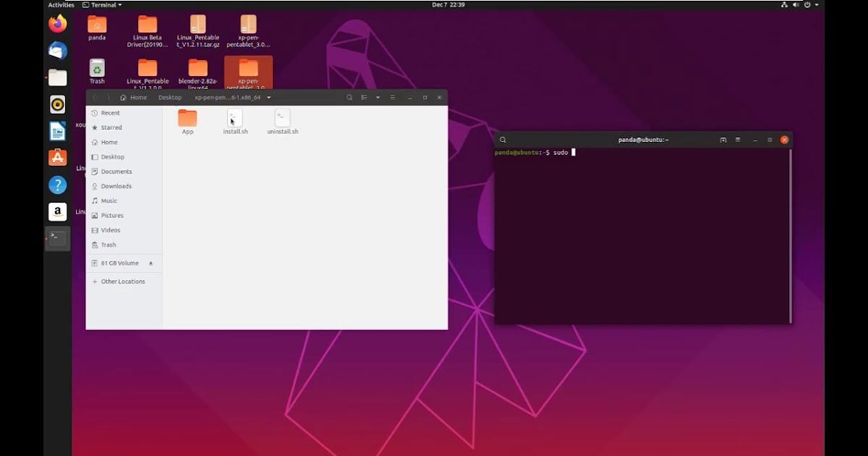Click the Files forward navigation arrow

[109, 98]
